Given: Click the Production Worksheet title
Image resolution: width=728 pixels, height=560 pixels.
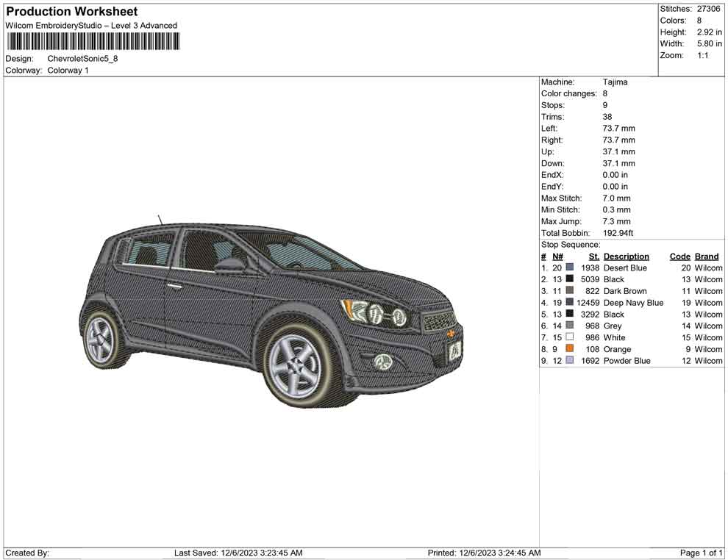Looking at the screenshot, I should (x=71, y=11).
